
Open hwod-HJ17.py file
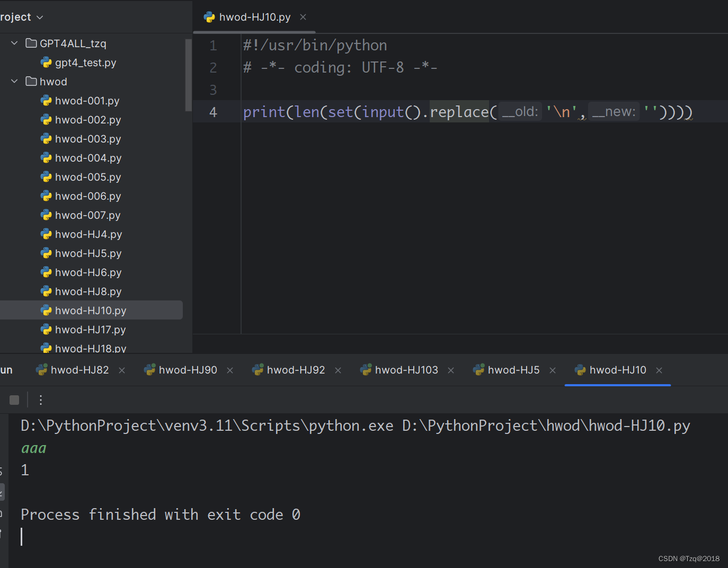pos(90,330)
